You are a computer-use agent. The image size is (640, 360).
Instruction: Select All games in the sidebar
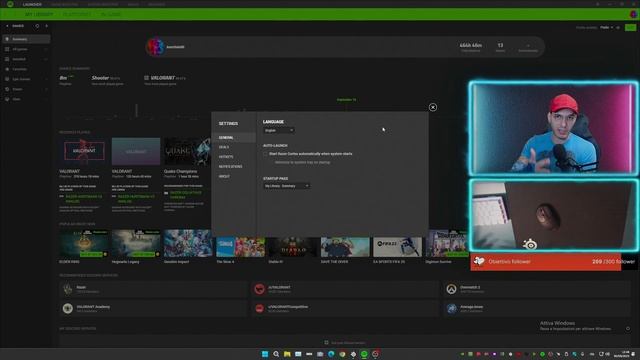(x=26, y=49)
